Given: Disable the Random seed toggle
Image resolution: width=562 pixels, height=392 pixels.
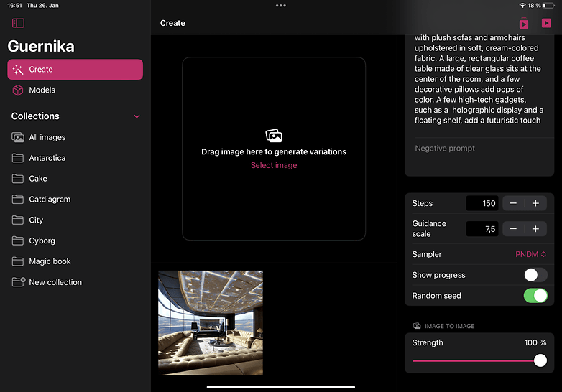Looking at the screenshot, I should pos(535,296).
